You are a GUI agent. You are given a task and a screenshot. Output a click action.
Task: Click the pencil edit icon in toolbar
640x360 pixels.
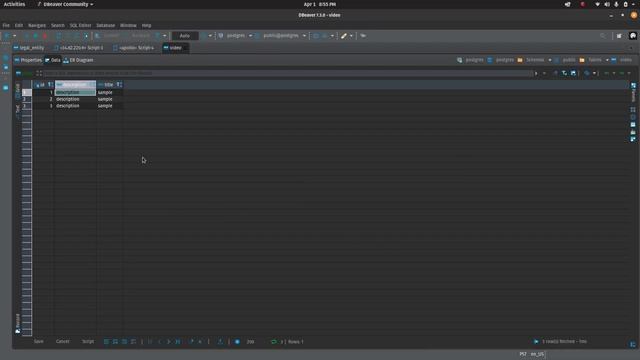coord(344,36)
